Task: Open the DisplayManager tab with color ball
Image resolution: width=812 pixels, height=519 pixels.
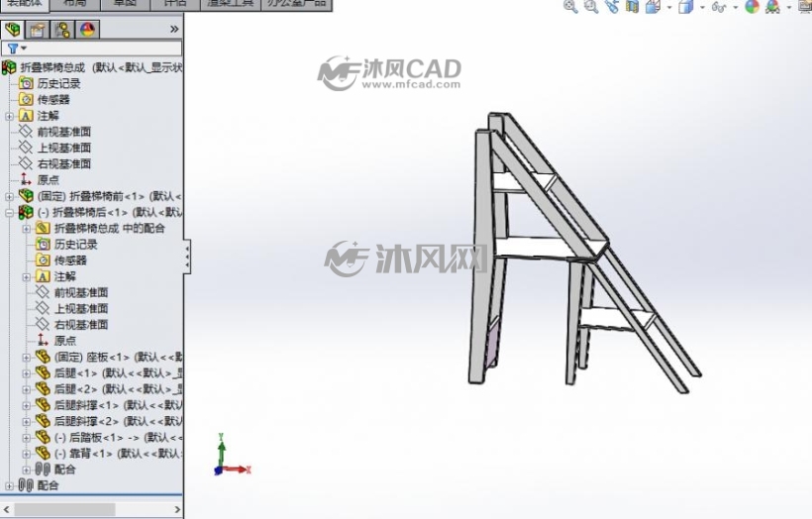Action: tap(87, 30)
